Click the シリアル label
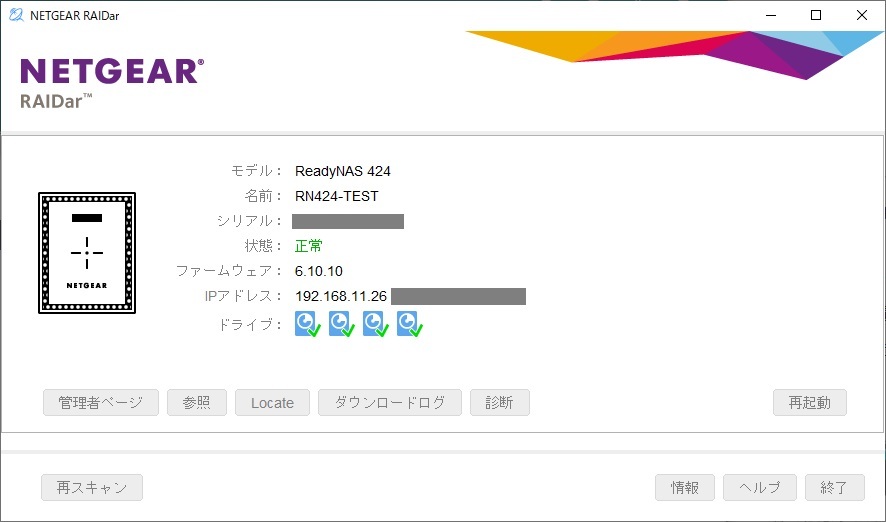886x522 pixels. click(250, 221)
